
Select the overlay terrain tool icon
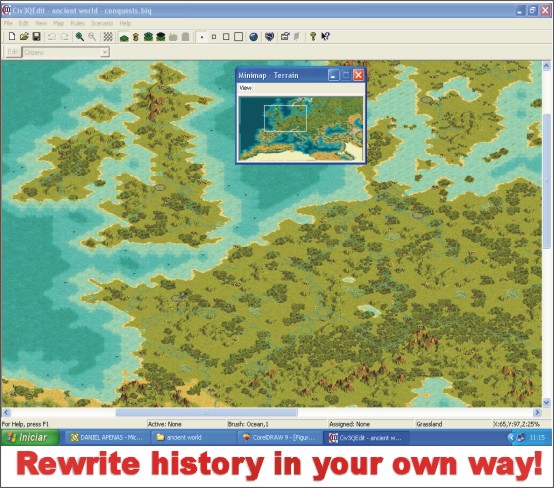[148, 37]
